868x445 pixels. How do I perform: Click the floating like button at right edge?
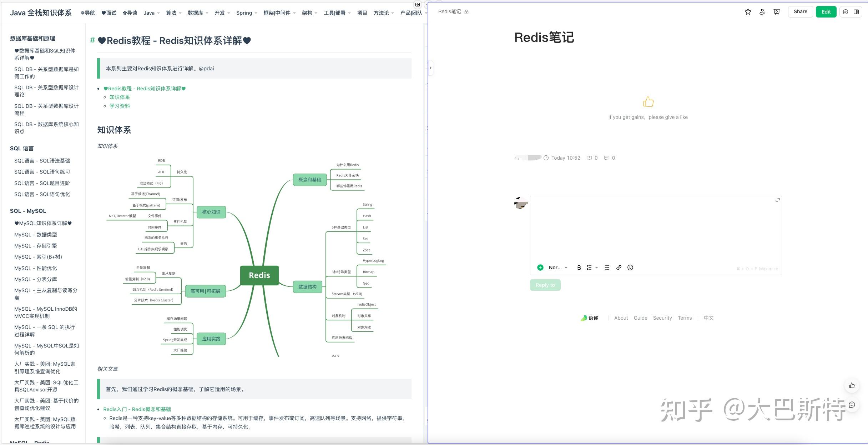point(852,385)
